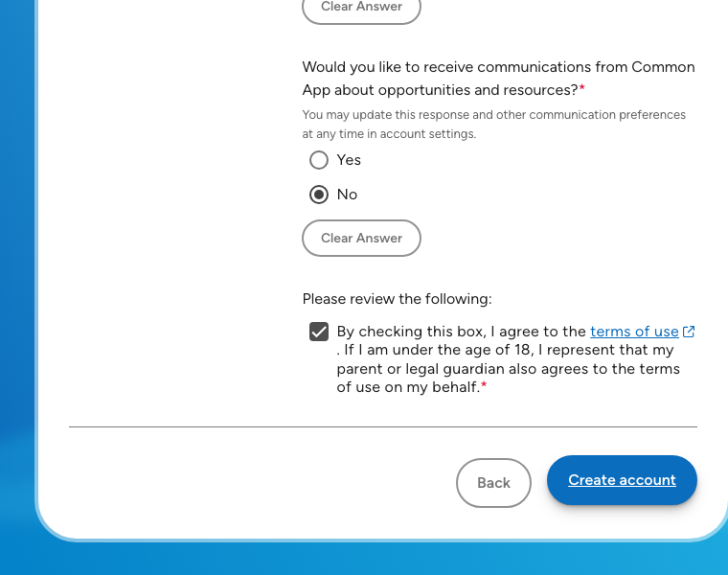Viewport: 728px width, 575px height.
Task: Toggle the terms of use agreement checkbox
Action: point(319,332)
